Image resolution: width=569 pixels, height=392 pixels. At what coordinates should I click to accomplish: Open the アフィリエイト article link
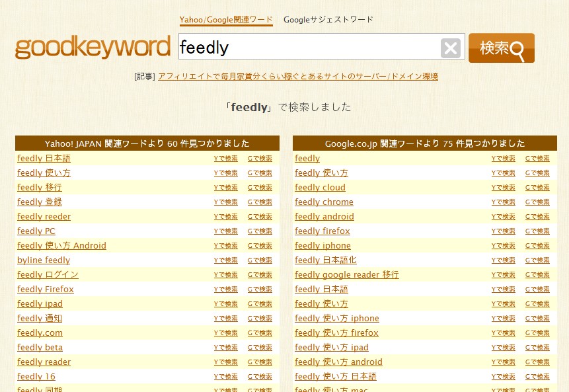tap(298, 77)
